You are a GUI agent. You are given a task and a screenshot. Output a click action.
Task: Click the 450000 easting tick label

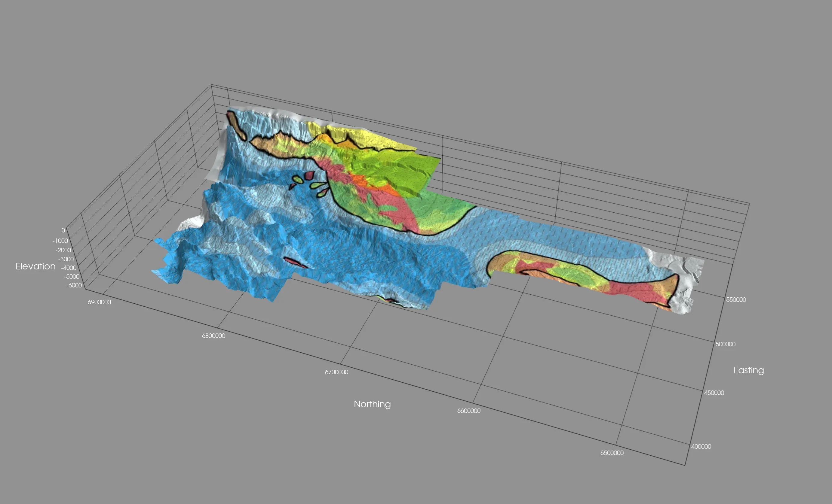(714, 393)
